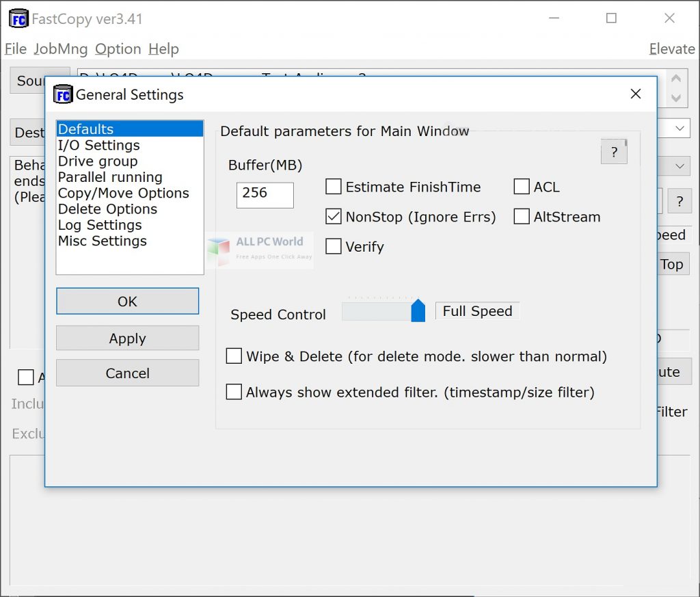The width and height of the screenshot is (700, 597).
Task: Open the help question mark in Defaults panel
Action: pos(614,152)
